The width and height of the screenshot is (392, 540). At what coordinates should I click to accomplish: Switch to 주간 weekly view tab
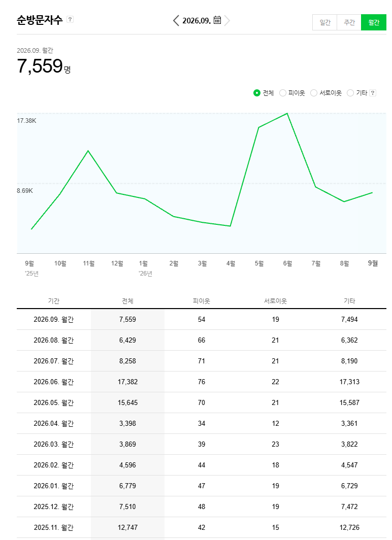349,22
